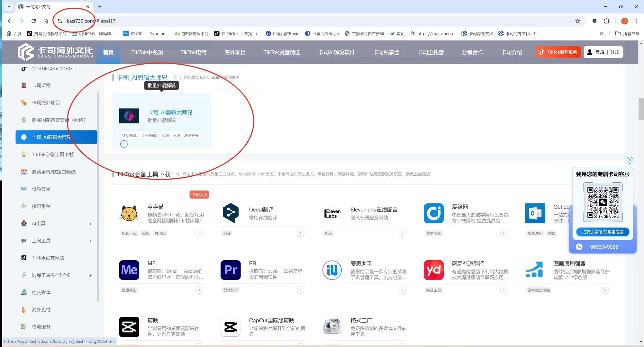Click the page vertical scrollbar thumb
The image size is (644, 347).
pyautogui.click(x=641, y=109)
